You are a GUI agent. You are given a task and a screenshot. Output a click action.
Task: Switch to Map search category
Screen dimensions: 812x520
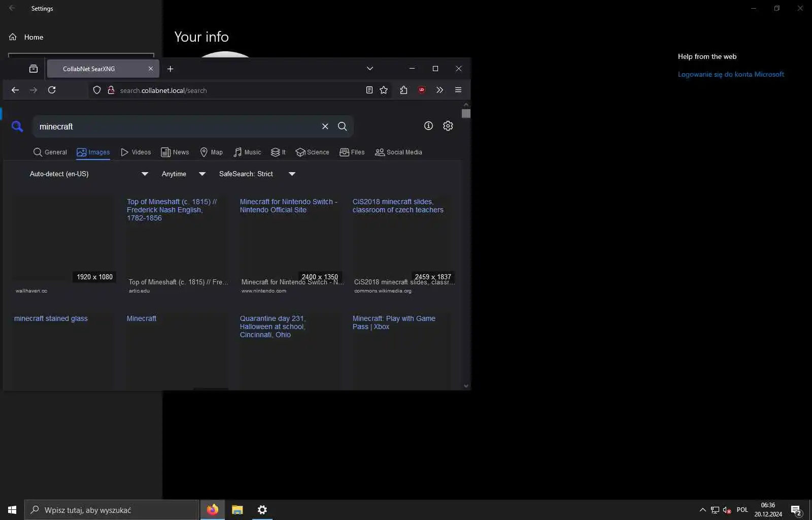[x=212, y=152]
